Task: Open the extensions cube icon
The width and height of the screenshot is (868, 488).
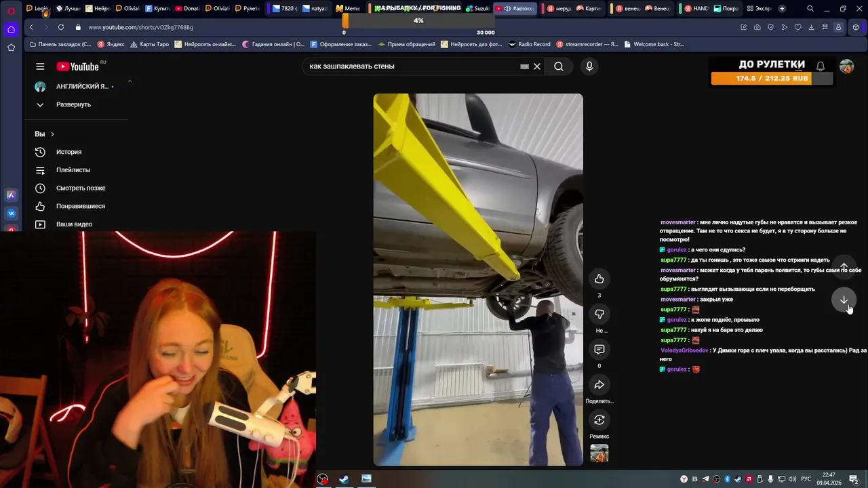Action: pos(856,27)
